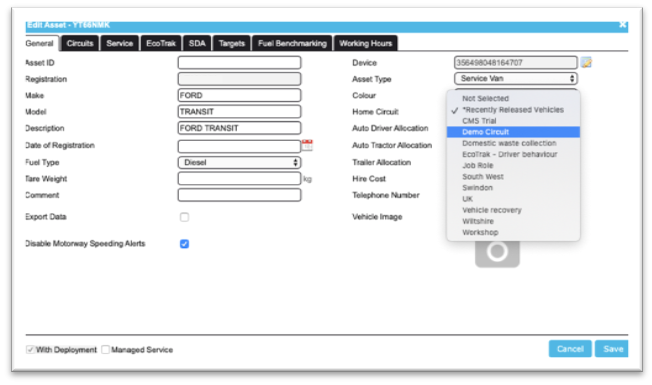Select CMS Trial from the list
The width and height of the screenshot is (652, 385).
(x=513, y=121)
